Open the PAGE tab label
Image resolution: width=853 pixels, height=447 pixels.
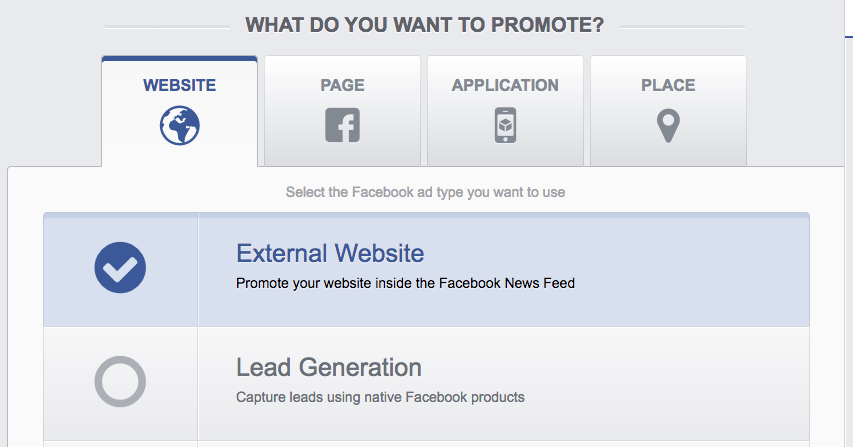pyautogui.click(x=342, y=85)
